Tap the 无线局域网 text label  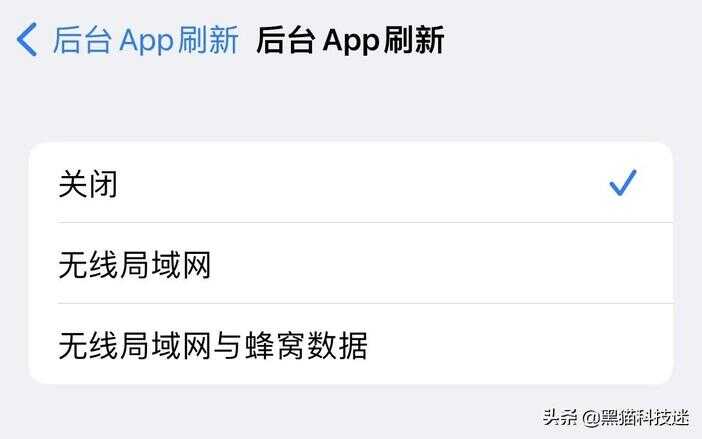click(134, 264)
